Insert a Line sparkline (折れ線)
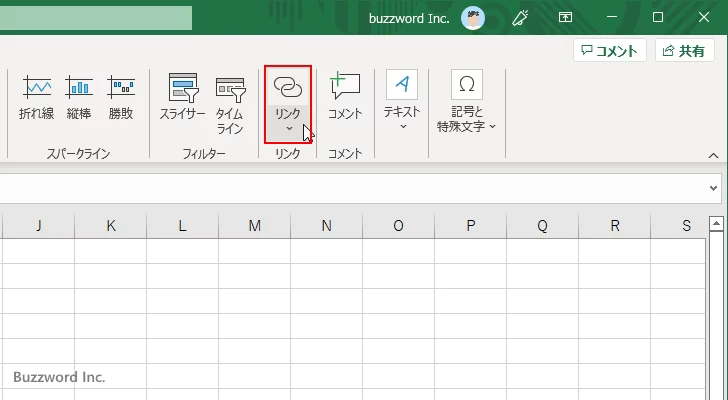 (x=37, y=97)
